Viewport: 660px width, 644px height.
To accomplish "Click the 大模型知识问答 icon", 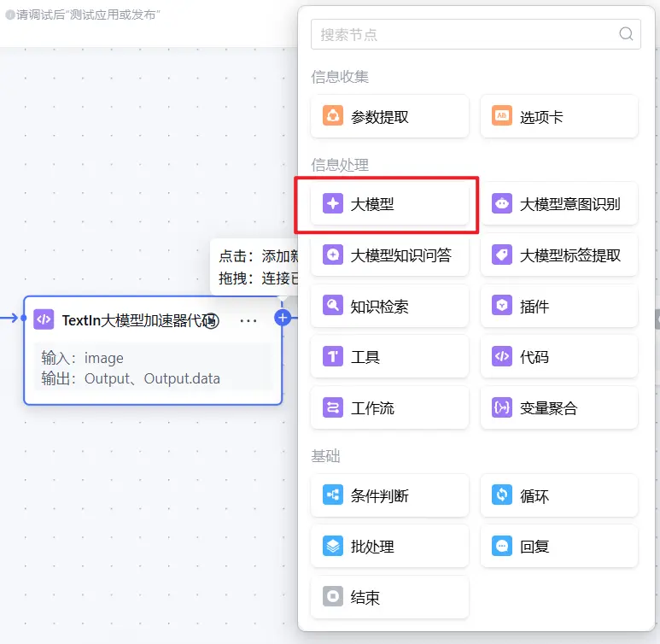I will click(332, 255).
